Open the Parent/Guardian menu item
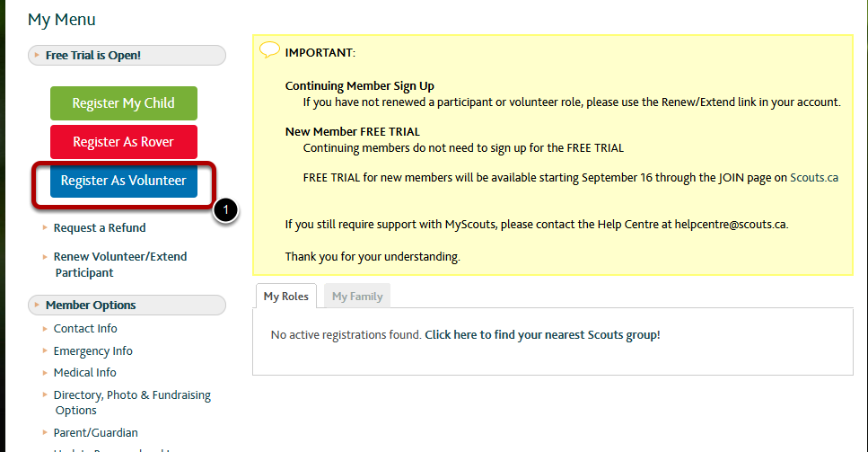This screenshot has height=452, width=868. point(96,432)
